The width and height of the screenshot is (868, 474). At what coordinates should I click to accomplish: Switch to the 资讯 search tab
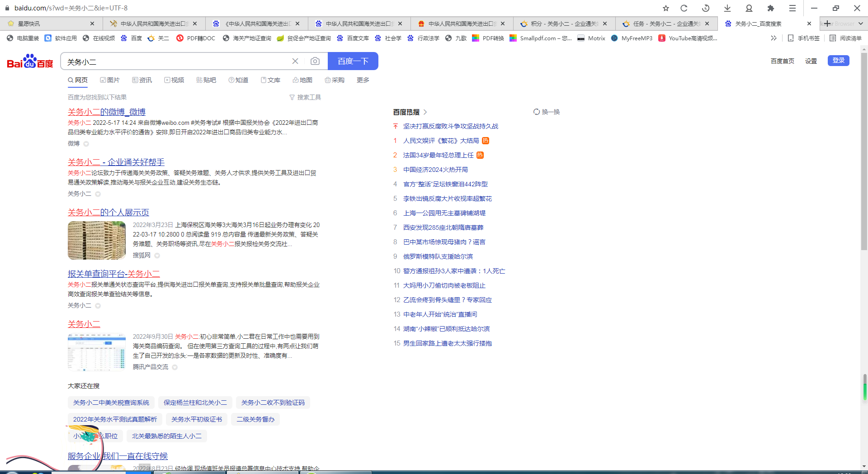coord(142,80)
